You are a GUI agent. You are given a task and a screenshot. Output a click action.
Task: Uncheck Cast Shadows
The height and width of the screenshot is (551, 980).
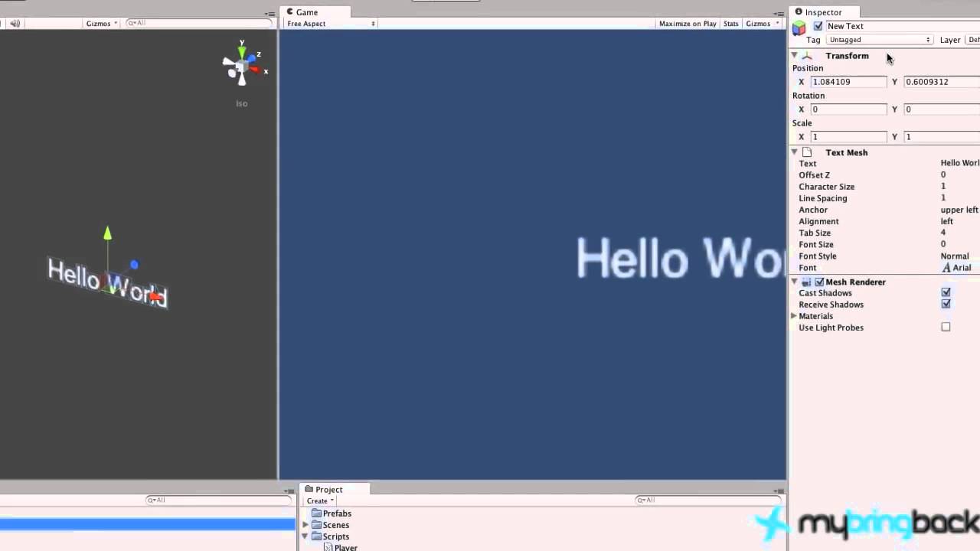(946, 292)
